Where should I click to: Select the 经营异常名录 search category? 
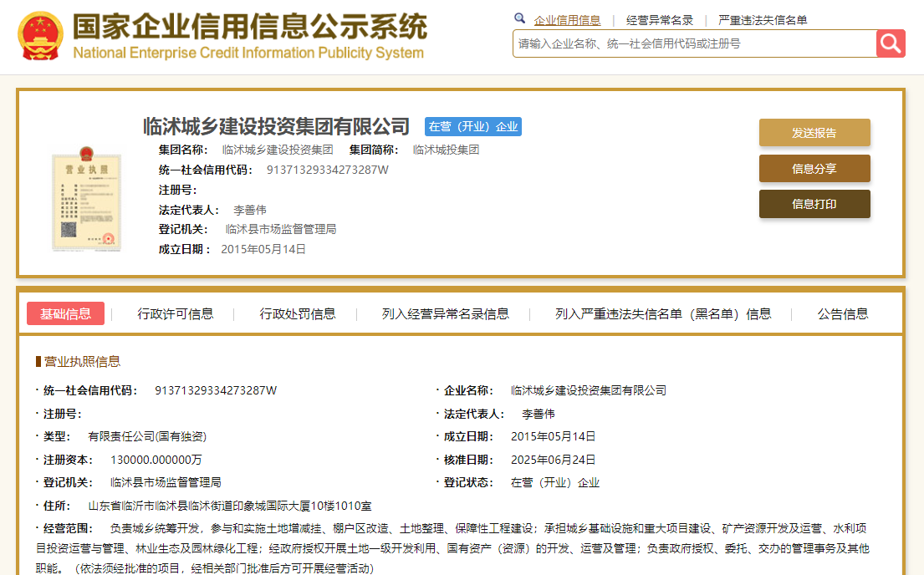660,20
